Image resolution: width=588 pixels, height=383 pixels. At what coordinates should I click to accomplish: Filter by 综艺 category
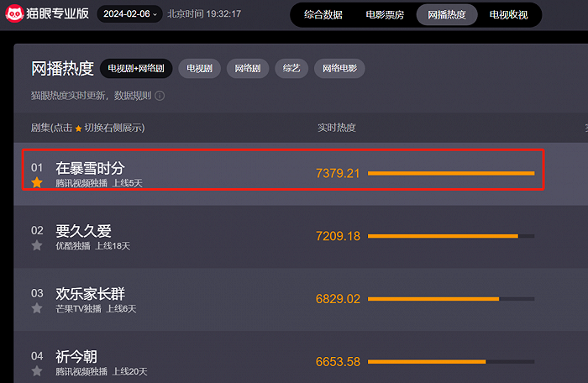coord(291,68)
